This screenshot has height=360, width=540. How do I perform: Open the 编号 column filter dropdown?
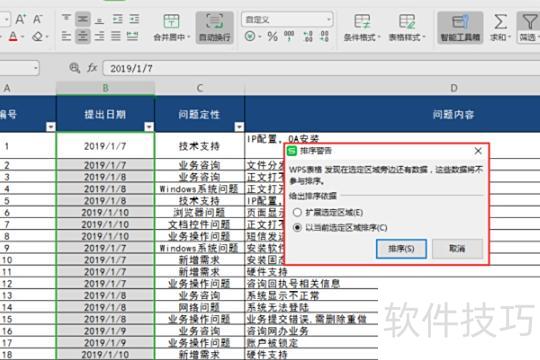tap(51, 127)
